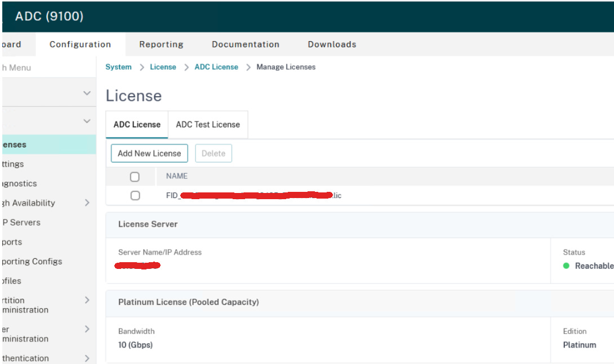Check the checkbox next to the FID license
This screenshot has height=364, width=614.
click(134, 195)
